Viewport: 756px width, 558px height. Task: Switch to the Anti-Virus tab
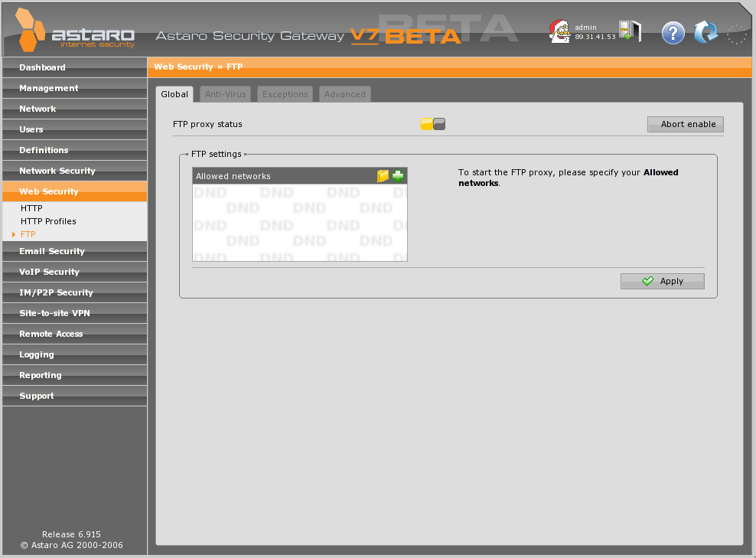coord(225,94)
